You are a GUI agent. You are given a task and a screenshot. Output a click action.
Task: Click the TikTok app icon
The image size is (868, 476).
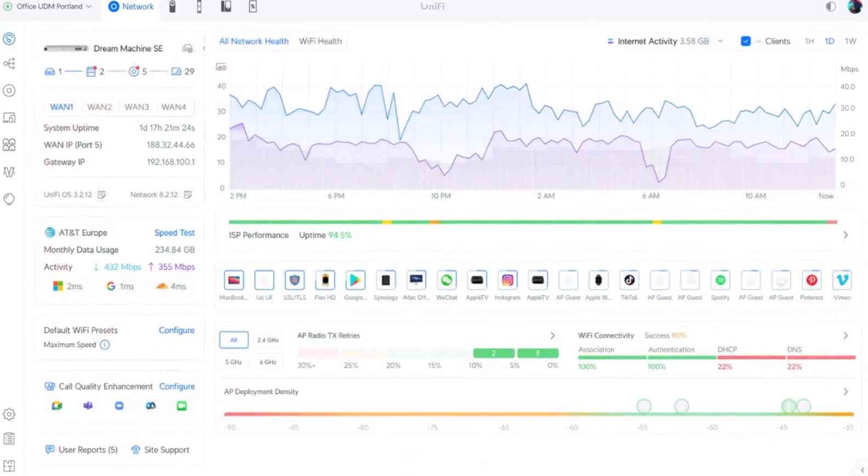click(629, 281)
